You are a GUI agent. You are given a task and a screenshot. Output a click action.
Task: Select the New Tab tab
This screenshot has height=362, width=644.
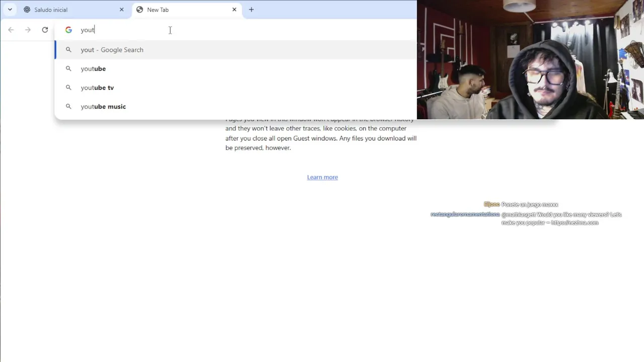187,10
